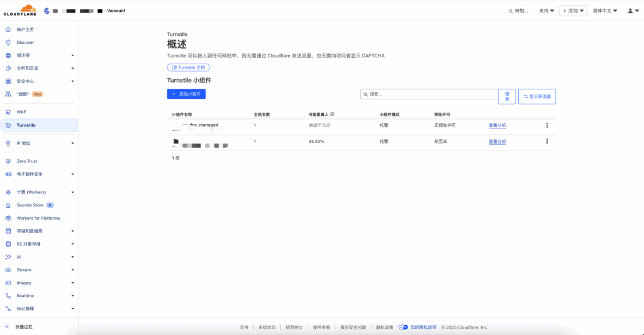Click the Storage and Databases icon

coord(8,231)
